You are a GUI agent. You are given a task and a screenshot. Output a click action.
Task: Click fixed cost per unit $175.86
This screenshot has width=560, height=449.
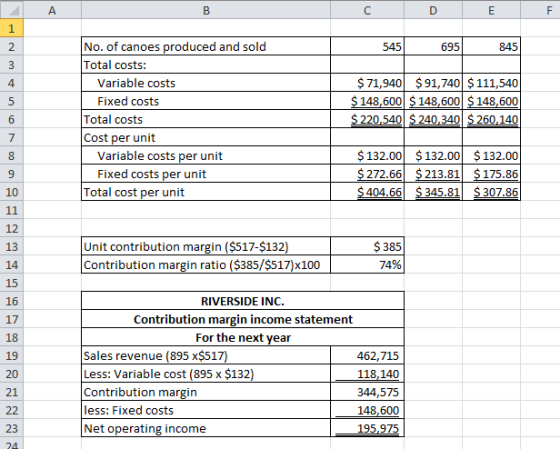coord(491,174)
